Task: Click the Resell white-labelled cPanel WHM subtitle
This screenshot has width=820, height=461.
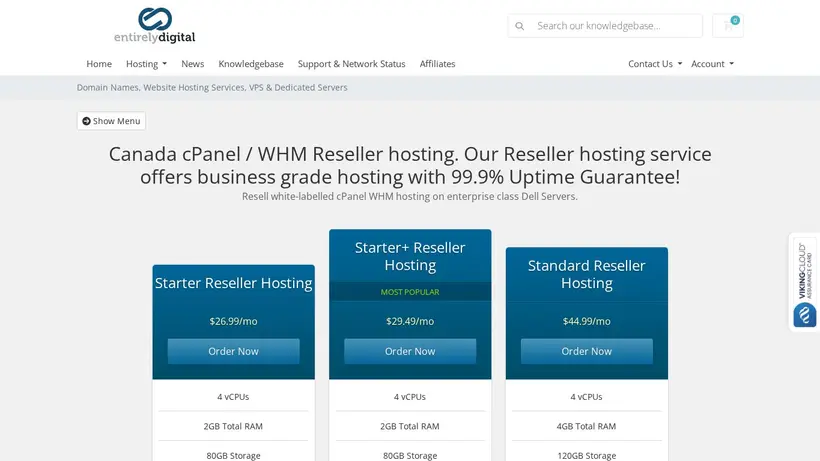Action: point(410,197)
